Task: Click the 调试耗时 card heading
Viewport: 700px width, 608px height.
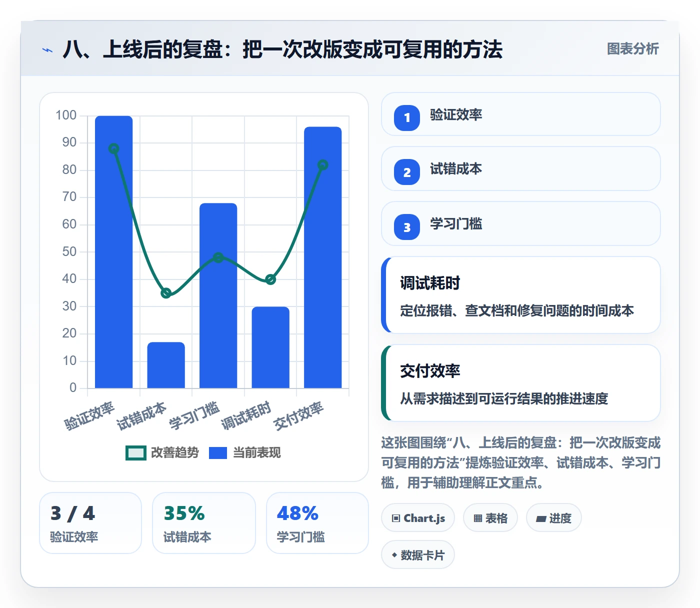Action: [x=430, y=283]
